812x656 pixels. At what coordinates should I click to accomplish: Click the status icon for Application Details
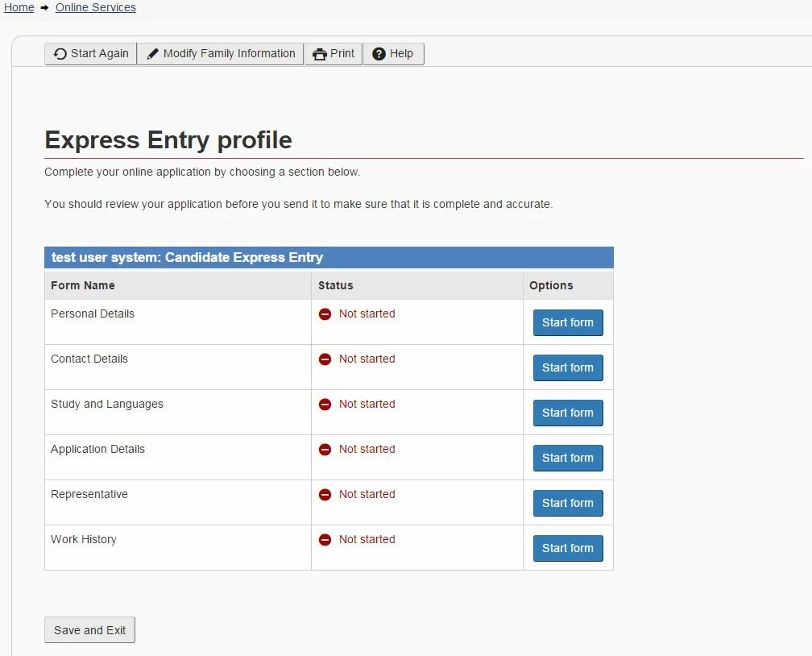point(325,449)
